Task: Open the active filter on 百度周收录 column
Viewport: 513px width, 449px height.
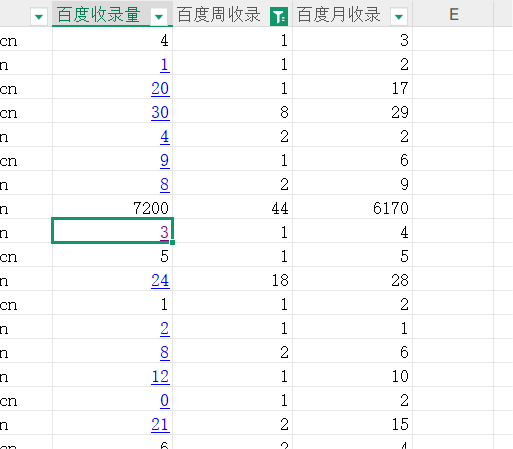Action: pyautogui.click(x=279, y=16)
